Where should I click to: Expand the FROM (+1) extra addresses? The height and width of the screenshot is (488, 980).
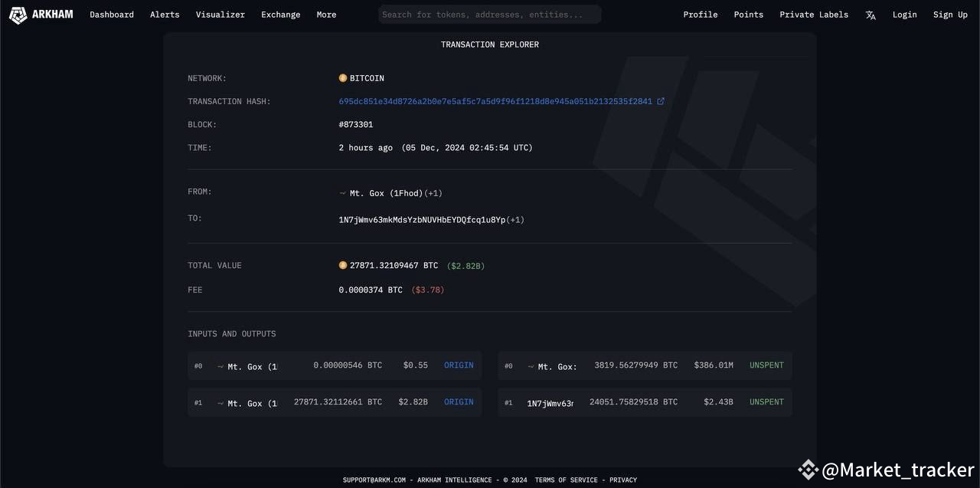(433, 193)
